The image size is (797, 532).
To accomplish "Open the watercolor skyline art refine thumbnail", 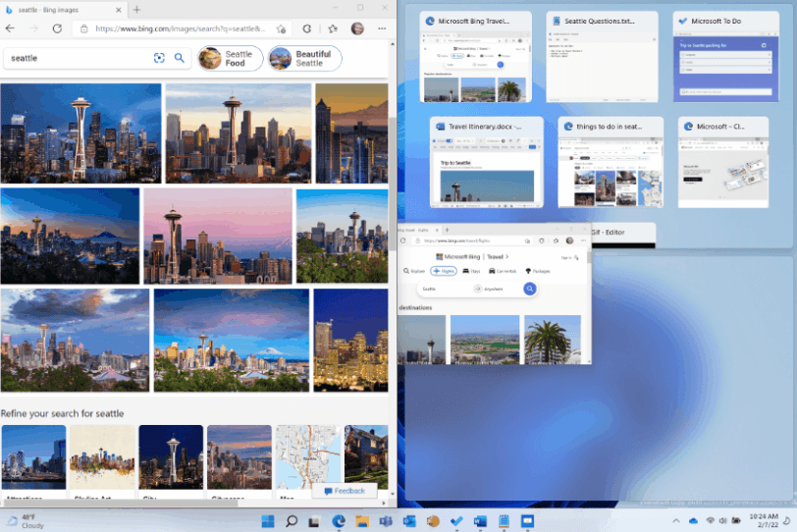I will pyautogui.click(x=102, y=457).
